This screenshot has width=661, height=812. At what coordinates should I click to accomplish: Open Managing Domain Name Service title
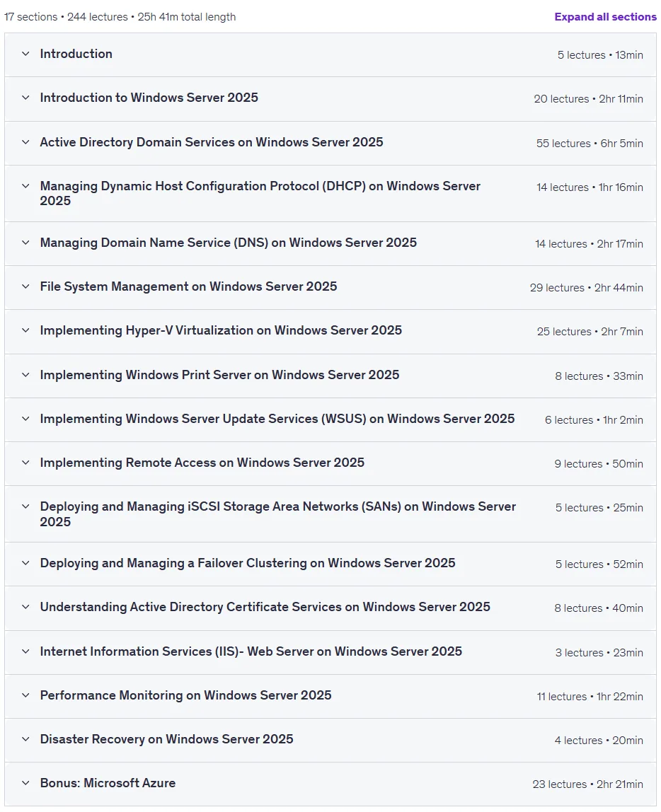point(229,243)
